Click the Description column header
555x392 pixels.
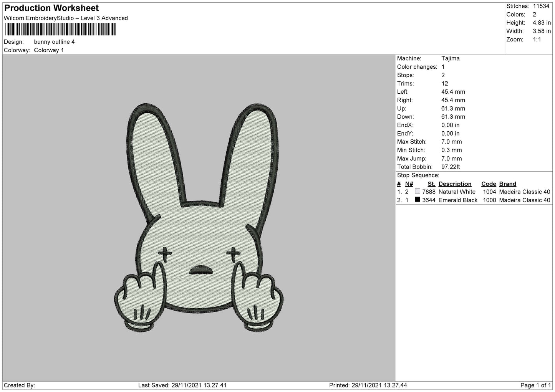455,184
